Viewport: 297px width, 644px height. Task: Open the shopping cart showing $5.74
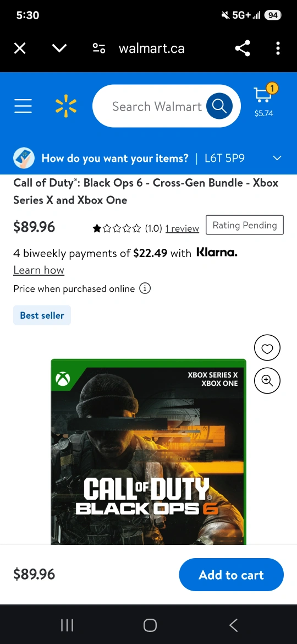click(x=265, y=101)
